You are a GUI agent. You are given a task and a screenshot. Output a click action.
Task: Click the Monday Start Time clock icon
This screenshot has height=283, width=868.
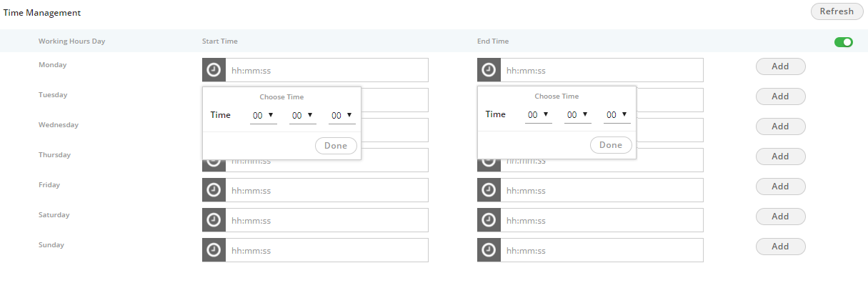click(x=214, y=70)
